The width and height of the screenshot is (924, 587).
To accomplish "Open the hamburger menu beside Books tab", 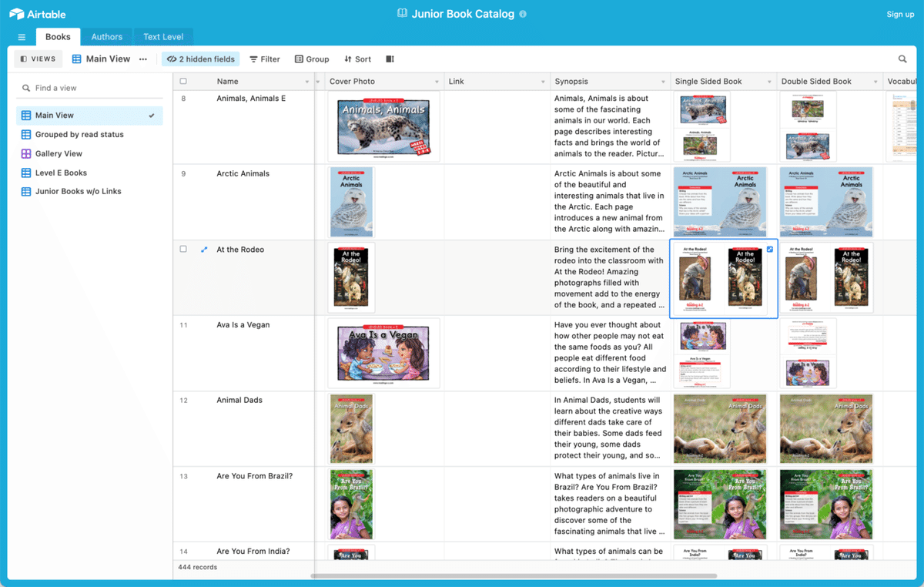I will click(22, 37).
